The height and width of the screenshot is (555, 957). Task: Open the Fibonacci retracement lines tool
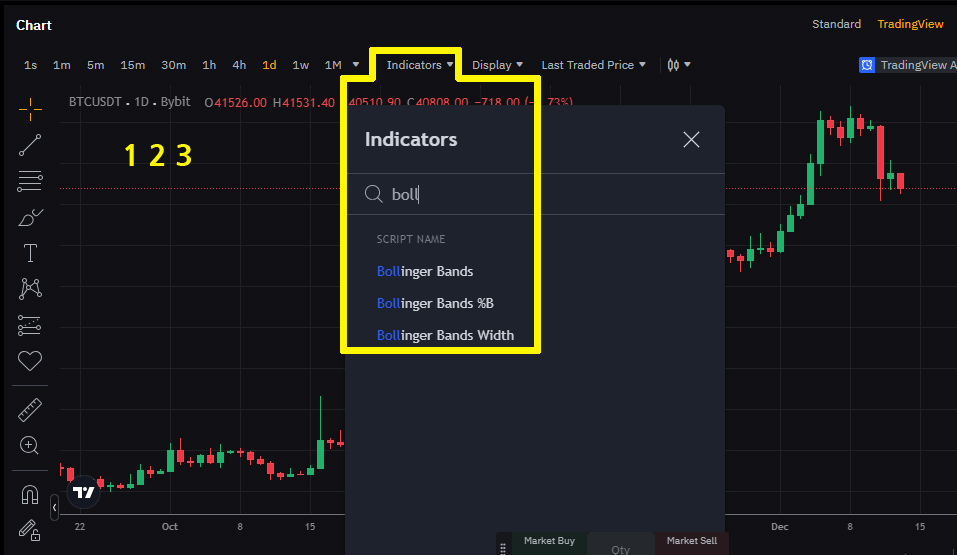click(30, 181)
